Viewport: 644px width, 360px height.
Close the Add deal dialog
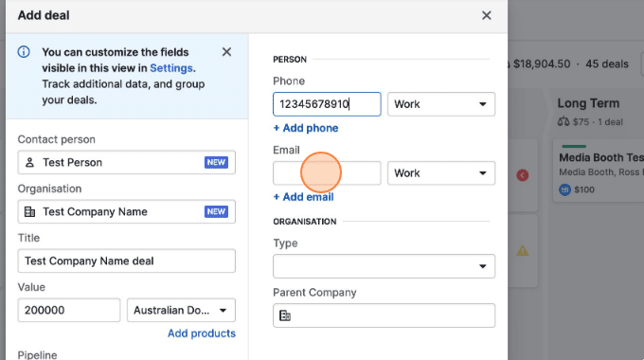click(486, 15)
